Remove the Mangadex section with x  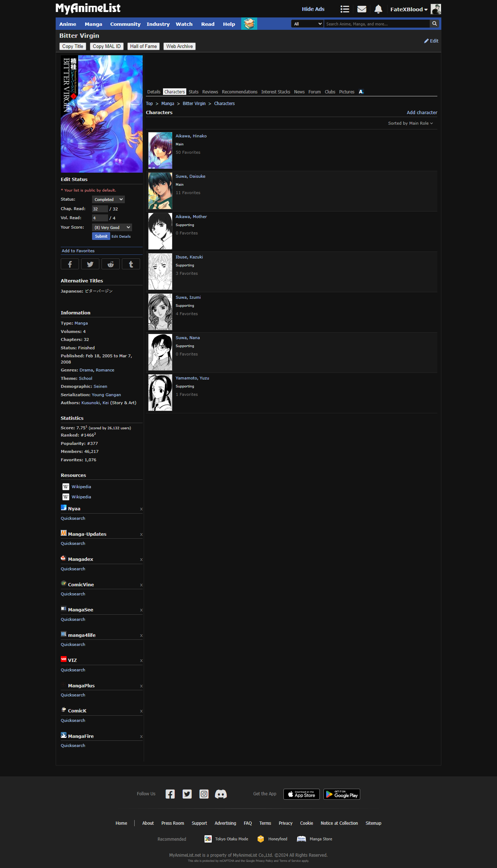point(141,560)
